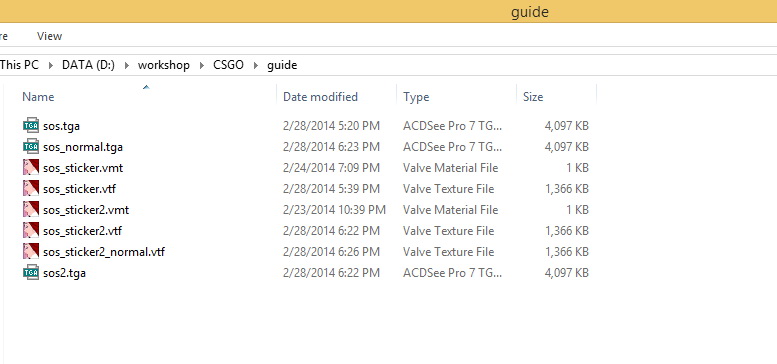Viewport: 777px width, 364px height.
Task: Go to the workshop folder in address bar
Action: click(x=164, y=65)
